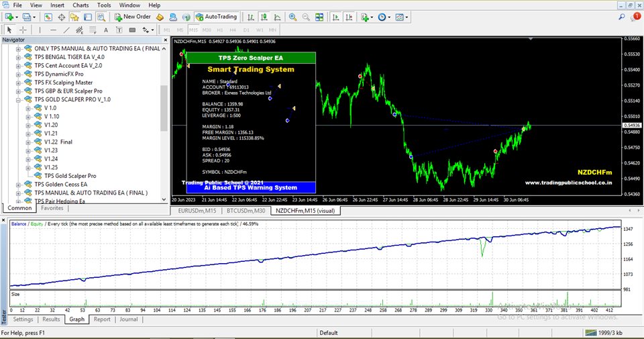Open the tester Journal tab
The height and width of the screenshot is (339, 644).
coord(129,320)
